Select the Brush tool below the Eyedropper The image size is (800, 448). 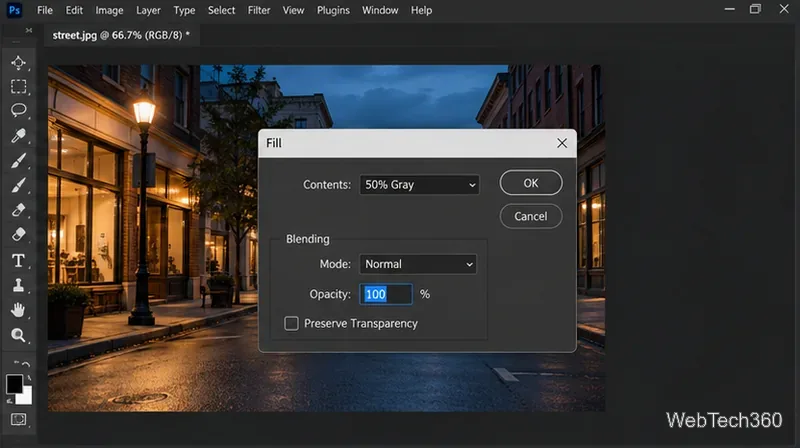point(18,160)
